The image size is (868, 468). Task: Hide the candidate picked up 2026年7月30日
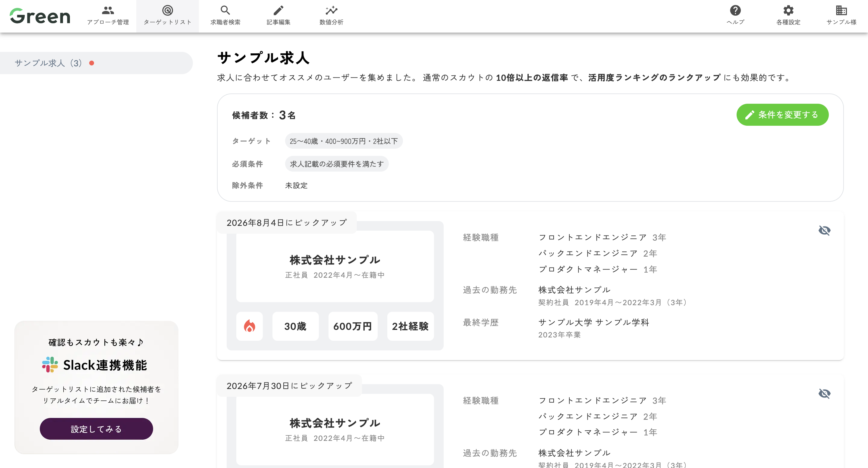coord(824,394)
